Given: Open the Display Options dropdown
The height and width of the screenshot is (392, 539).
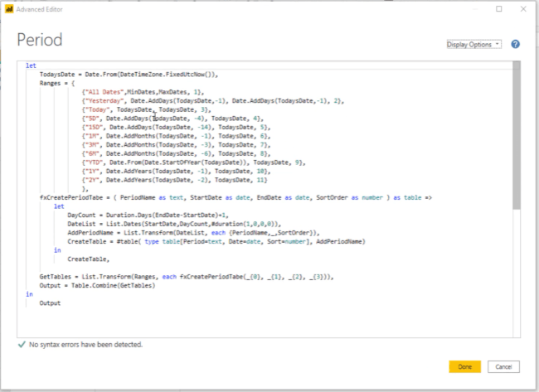Looking at the screenshot, I should point(473,44).
